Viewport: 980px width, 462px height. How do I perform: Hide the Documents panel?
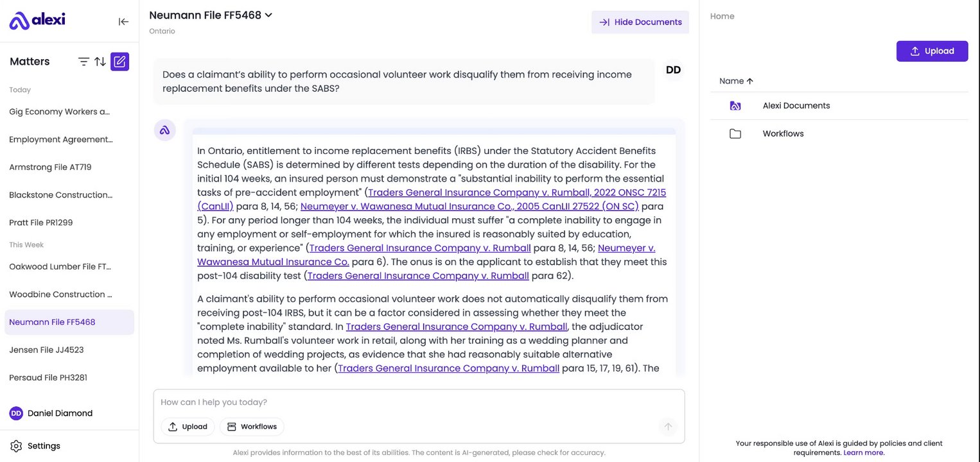(x=640, y=22)
